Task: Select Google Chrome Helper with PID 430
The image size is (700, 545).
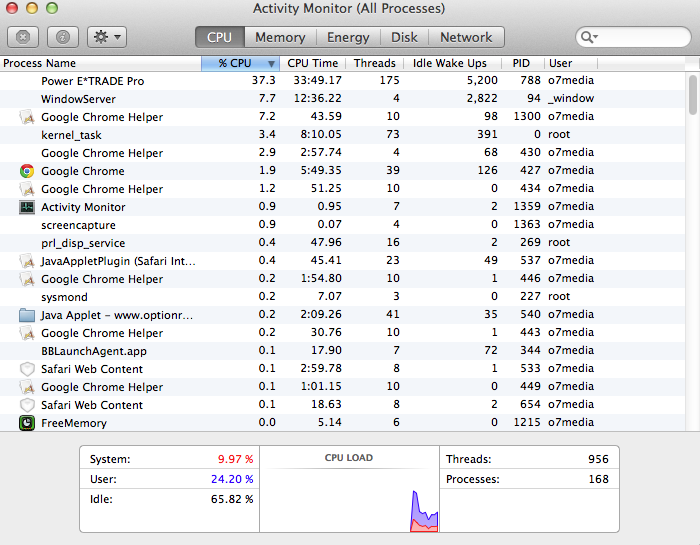Action: click(342, 153)
